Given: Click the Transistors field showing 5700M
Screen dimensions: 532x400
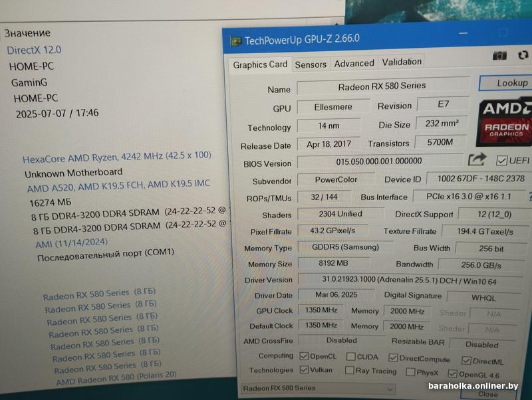Looking at the screenshot, I should (x=440, y=142).
